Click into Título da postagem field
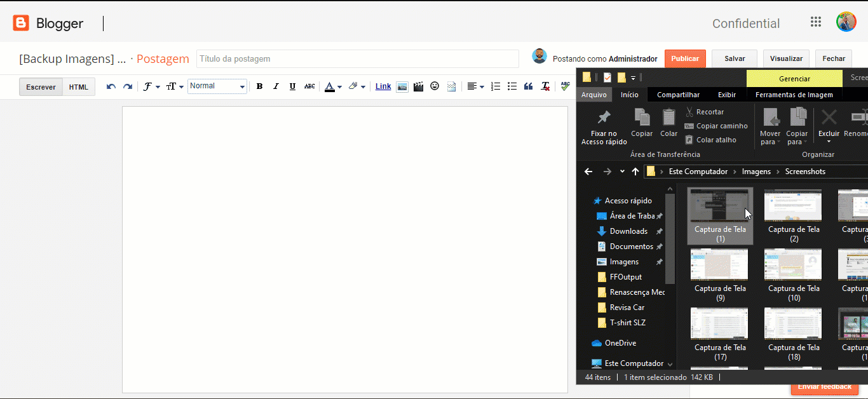 tap(358, 58)
